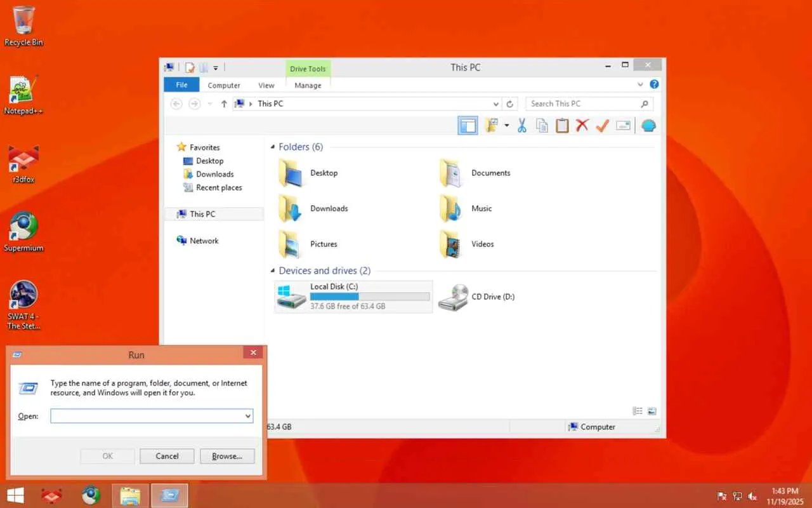Image resolution: width=812 pixels, height=508 pixels.
Task: Open the taskbar clock showing 1:43 PM
Action: tap(785, 496)
